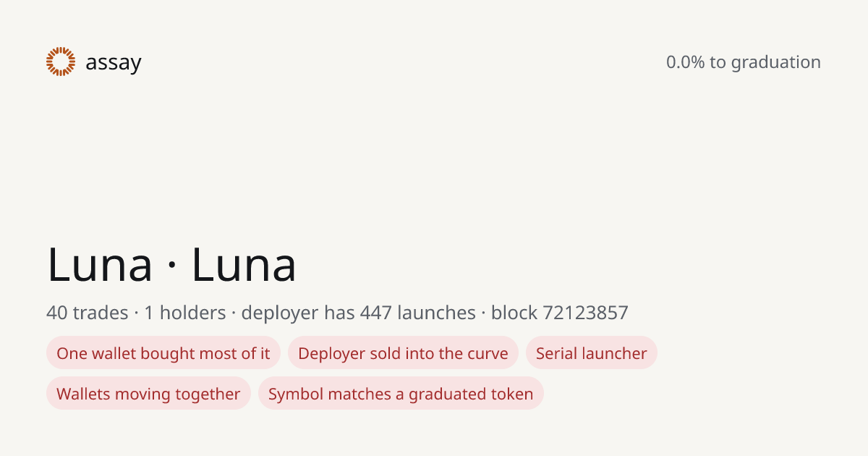Image resolution: width=868 pixels, height=456 pixels.
Task: Click Deployer sold into the curve tag
Action: point(403,353)
